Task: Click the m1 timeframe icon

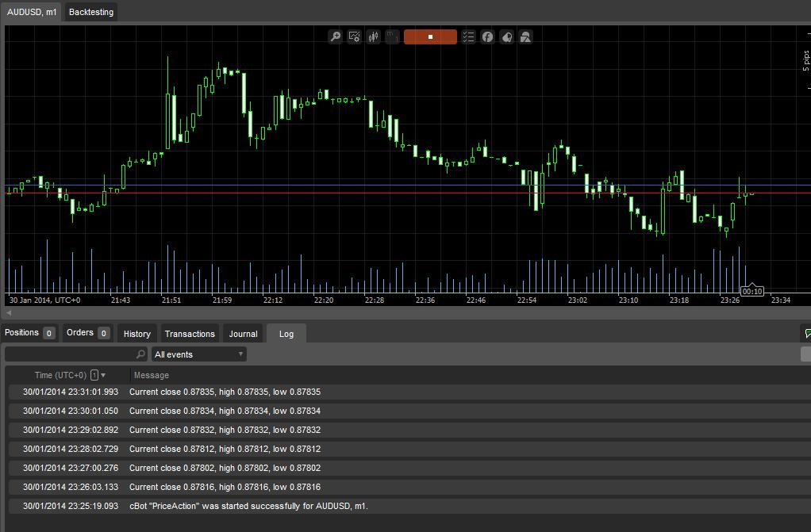Action: [x=392, y=36]
